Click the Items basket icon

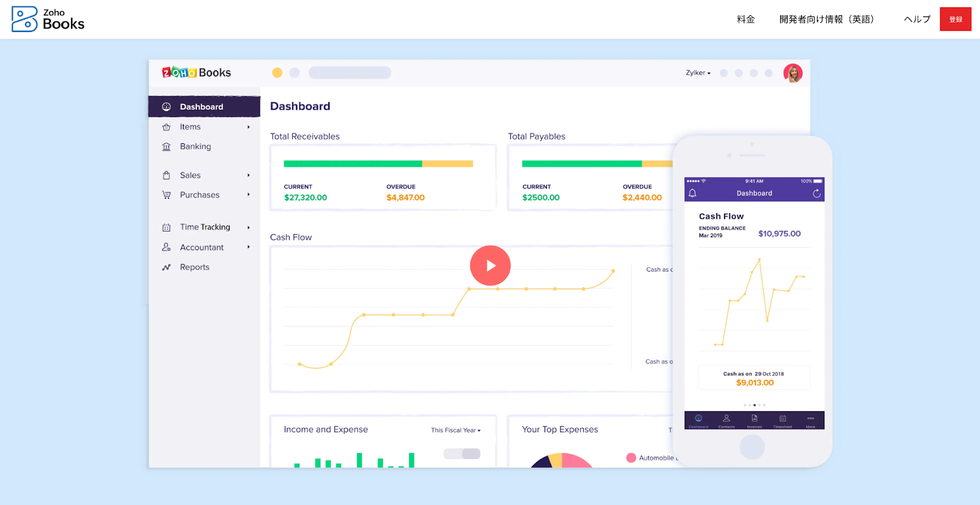[166, 127]
